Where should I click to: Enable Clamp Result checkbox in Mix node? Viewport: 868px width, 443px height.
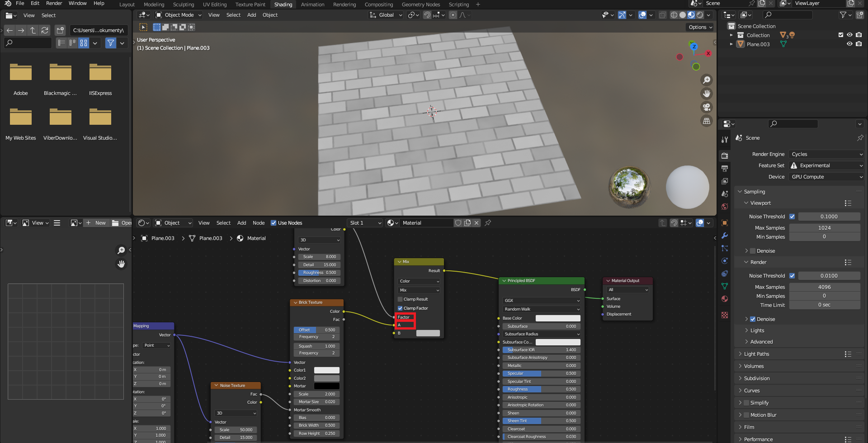coord(400,299)
